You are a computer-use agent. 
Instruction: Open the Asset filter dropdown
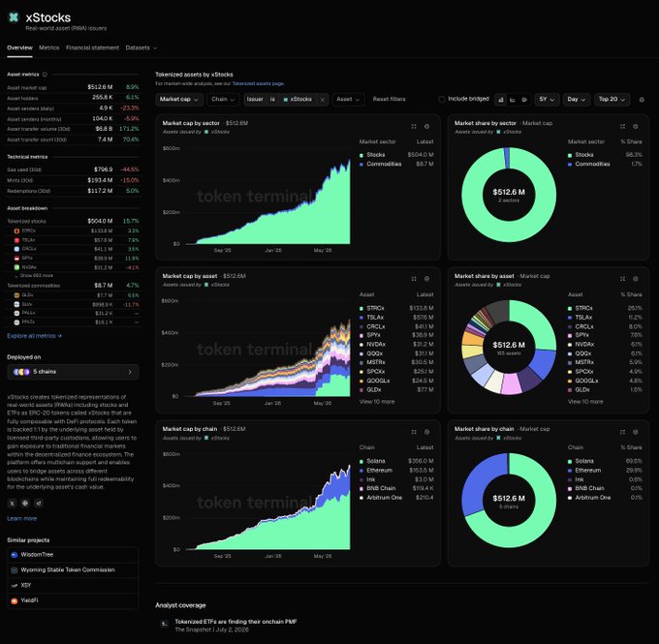click(x=349, y=100)
